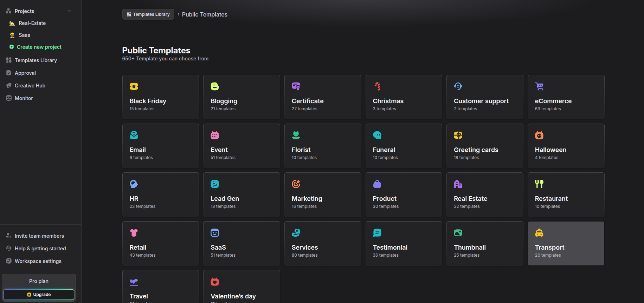Open the Testimonial templates card
The width and height of the screenshot is (644, 303).
(404, 243)
